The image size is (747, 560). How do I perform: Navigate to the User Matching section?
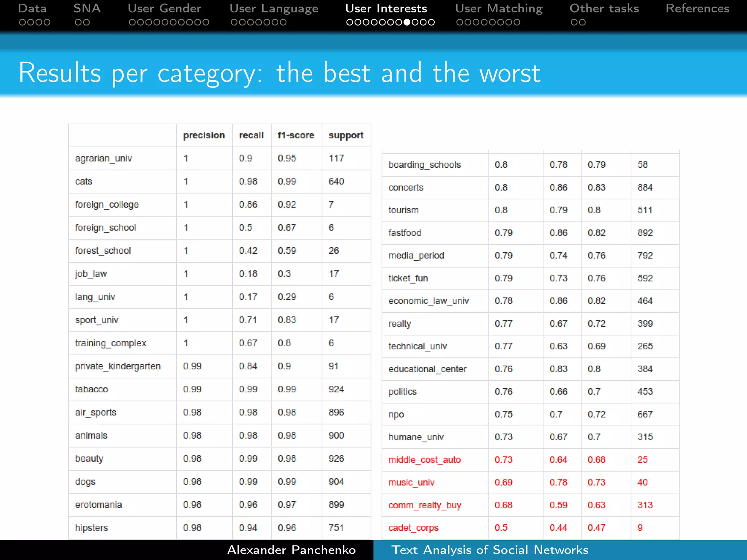coord(499,8)
